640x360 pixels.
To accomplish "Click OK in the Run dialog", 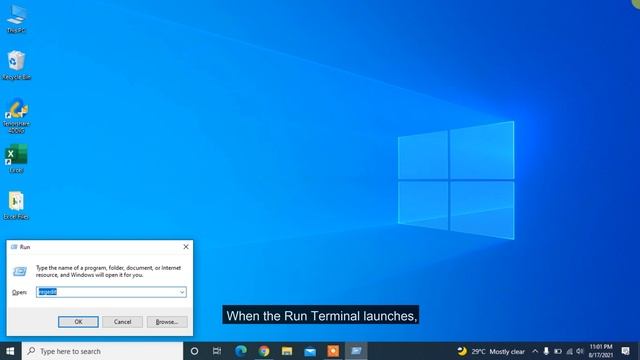I will 78,322.
